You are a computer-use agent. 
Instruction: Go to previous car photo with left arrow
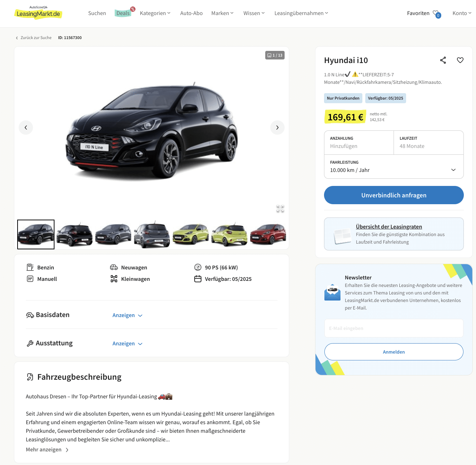coord(26,128)
